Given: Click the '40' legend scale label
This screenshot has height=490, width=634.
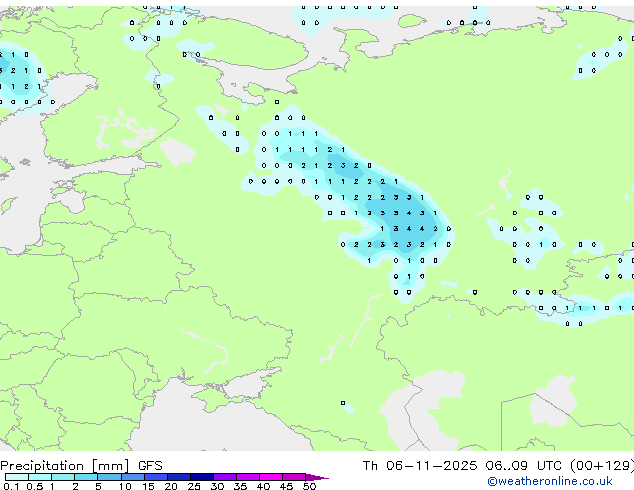Looking at the screenshot, I should point(263,486).
